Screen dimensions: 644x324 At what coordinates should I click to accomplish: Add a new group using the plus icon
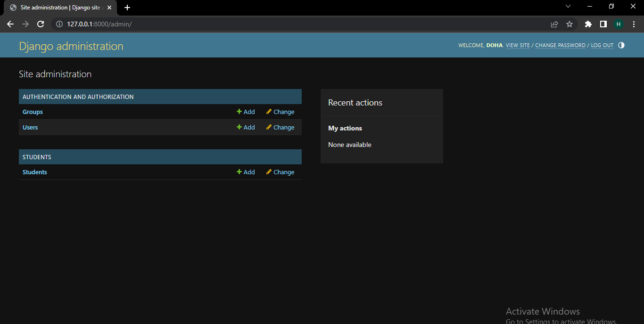tap(239, 112)
